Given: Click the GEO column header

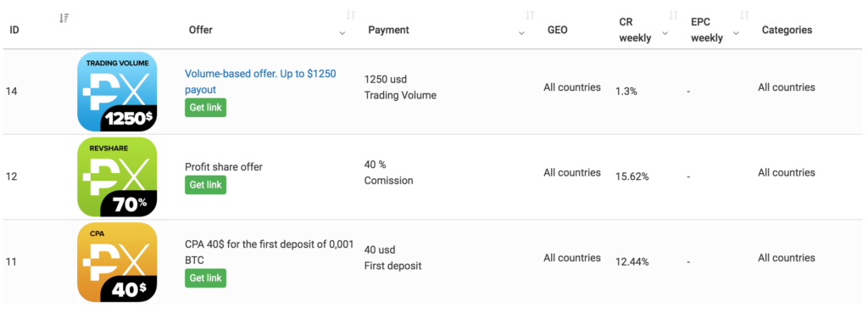Looking at the screenshot, I should (x=558, y=30).
